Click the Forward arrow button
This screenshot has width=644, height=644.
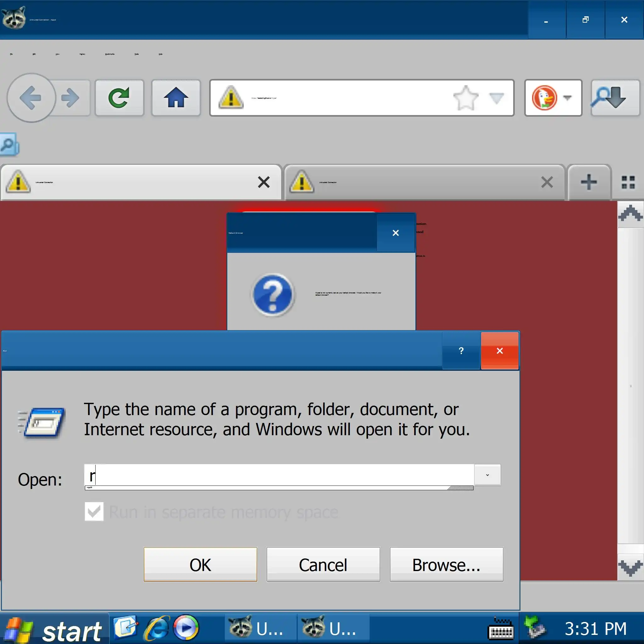[71, 98]
